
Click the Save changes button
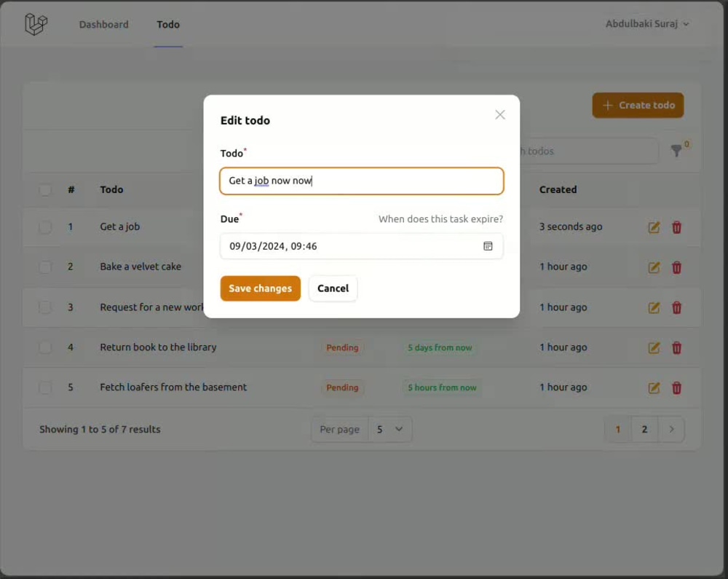pos(260,288)
